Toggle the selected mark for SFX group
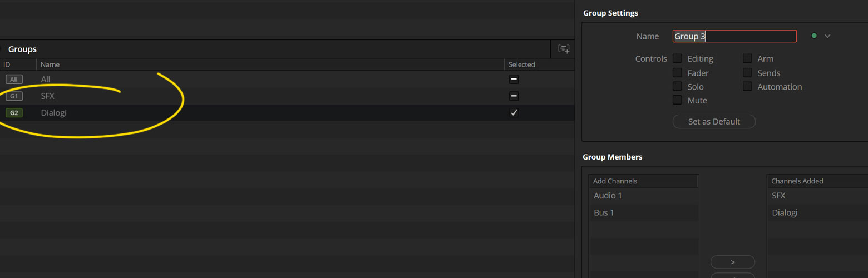 click(x=514, y=96)
